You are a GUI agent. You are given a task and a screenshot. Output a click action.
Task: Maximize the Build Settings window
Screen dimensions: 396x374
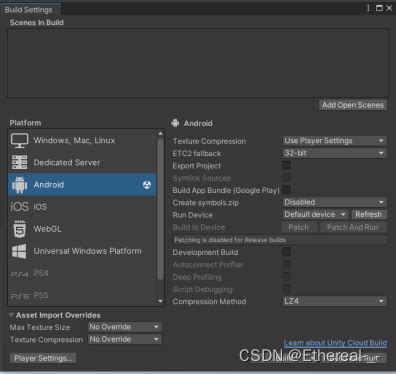pos(379,8)
